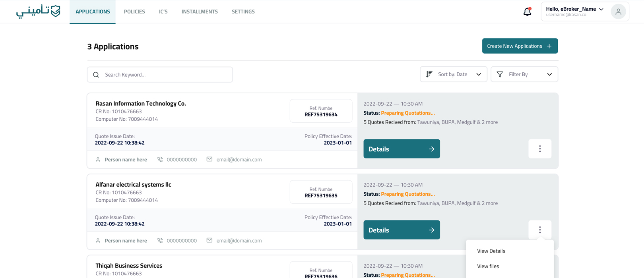The height and width of the screenshot is (278, 644).
Task: Click the Tameeni logo
Action: pos(38,11)
